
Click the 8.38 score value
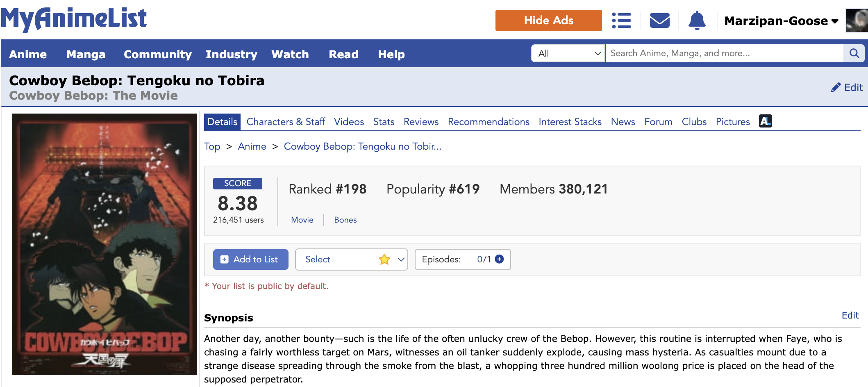click(x=238, y=203)
